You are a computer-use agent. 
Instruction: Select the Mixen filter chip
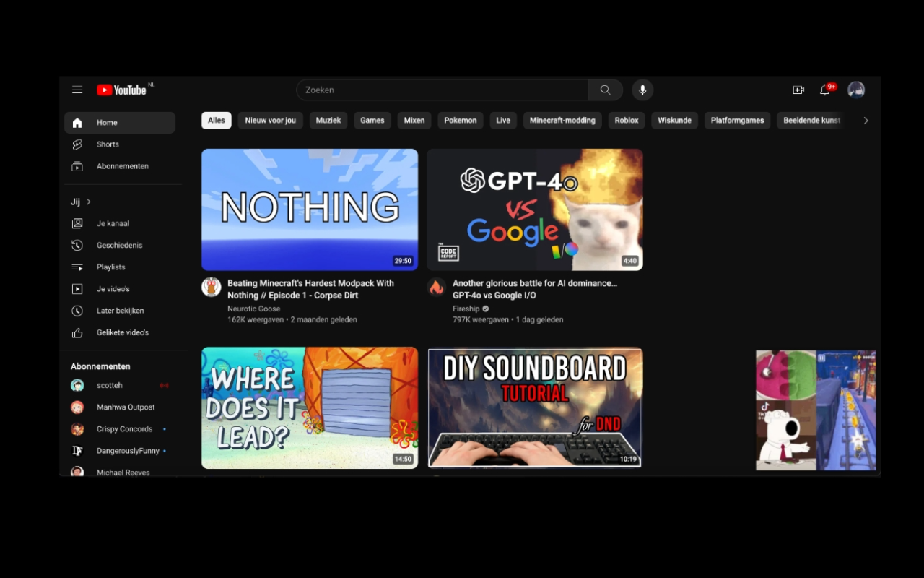point(414,121)
